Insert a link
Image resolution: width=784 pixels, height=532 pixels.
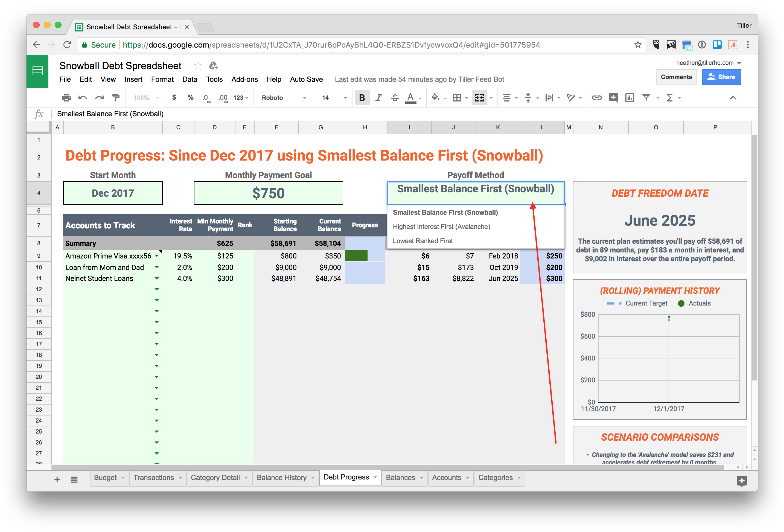click(x=597, y=98)
